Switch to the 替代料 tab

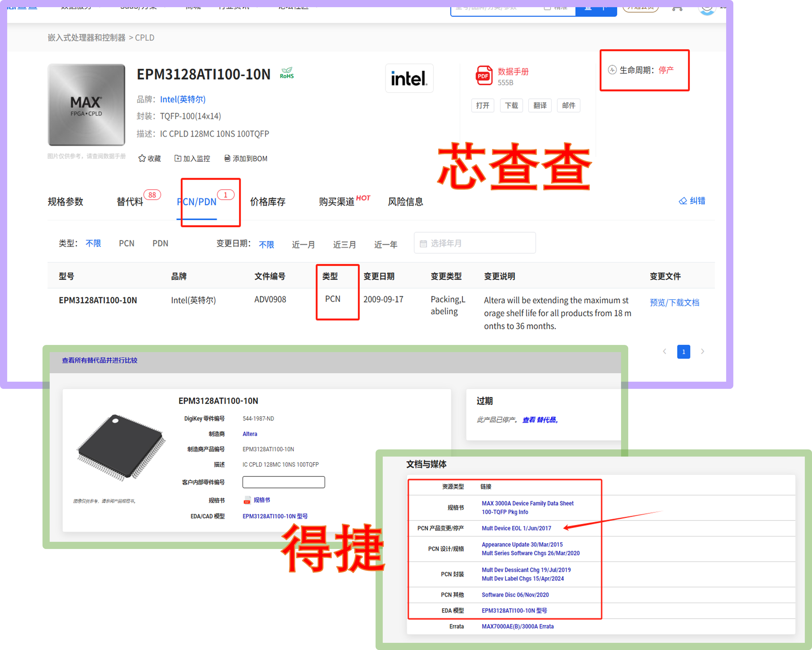coord(130,202)
